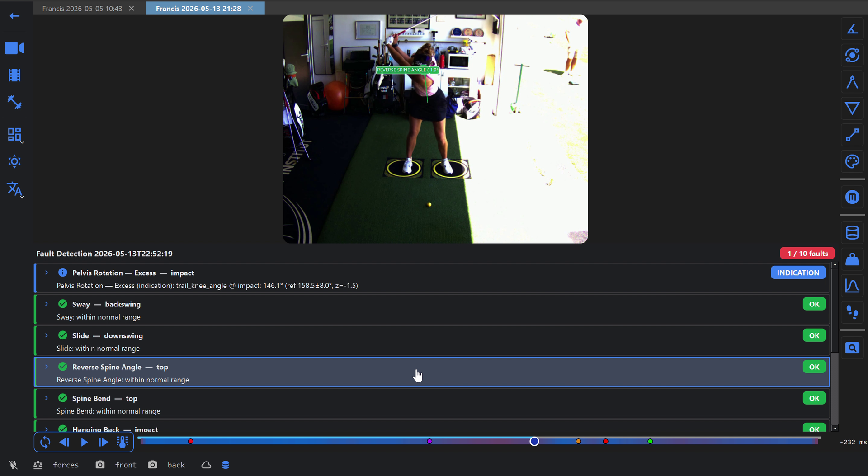This screenshot has height=476, width=868.
Task: Expand the Sway backswing row
Action: tap(47, 304)
